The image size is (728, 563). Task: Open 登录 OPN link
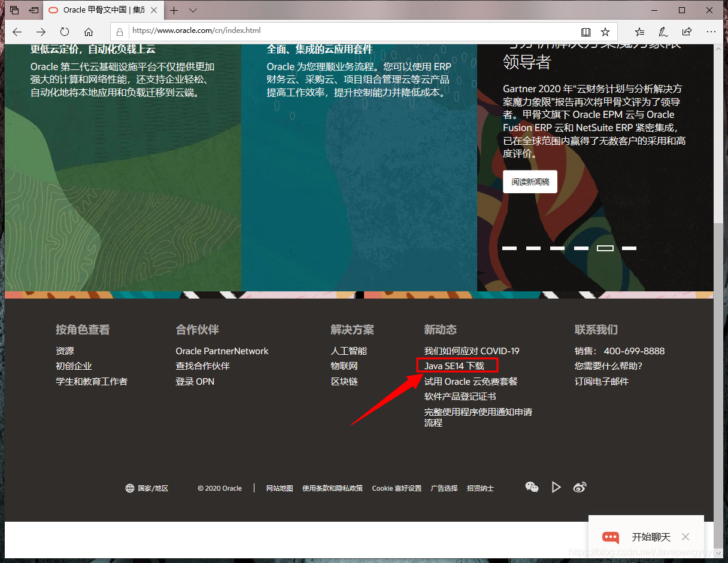[x=195, y=382]
